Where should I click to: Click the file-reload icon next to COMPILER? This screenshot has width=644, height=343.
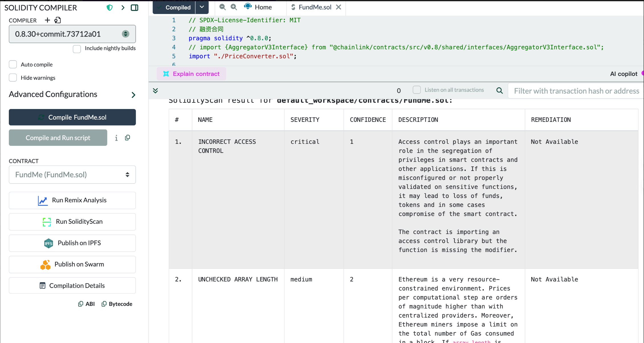coord(58,20)
